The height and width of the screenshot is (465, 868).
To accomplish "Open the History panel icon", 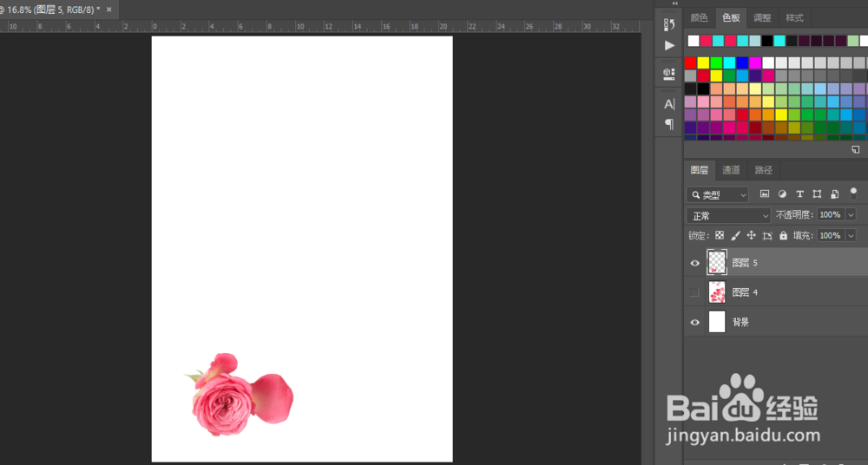I will coord(669,24).
